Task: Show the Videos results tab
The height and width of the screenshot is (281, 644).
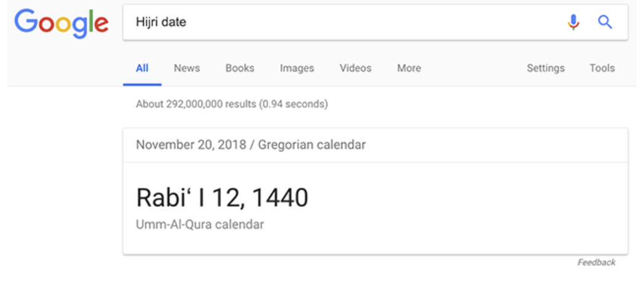Action: pos(356,68)
